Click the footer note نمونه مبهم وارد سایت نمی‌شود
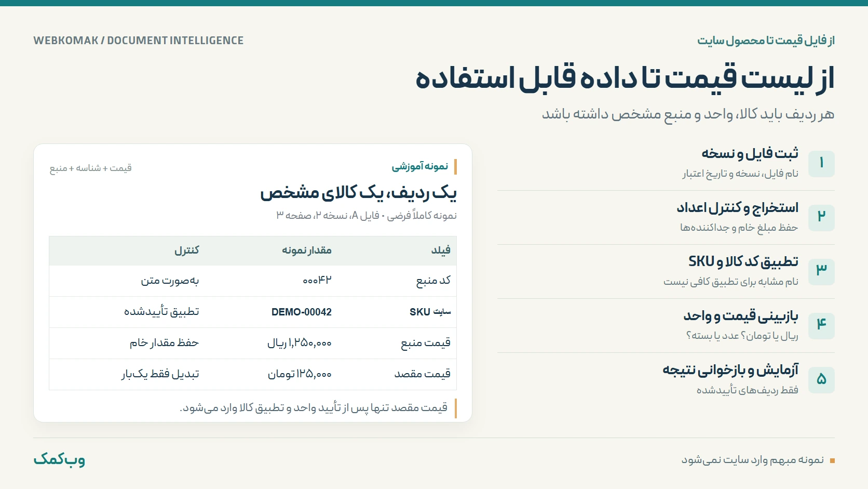The width and height of the screenshot is (868, 489). click(x=753, y=460)
